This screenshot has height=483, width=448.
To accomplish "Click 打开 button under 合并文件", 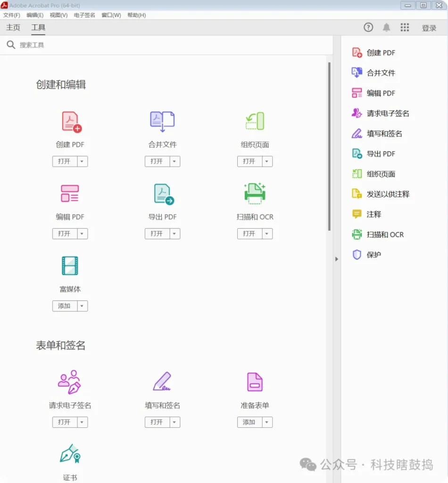I will click(157, 161).
